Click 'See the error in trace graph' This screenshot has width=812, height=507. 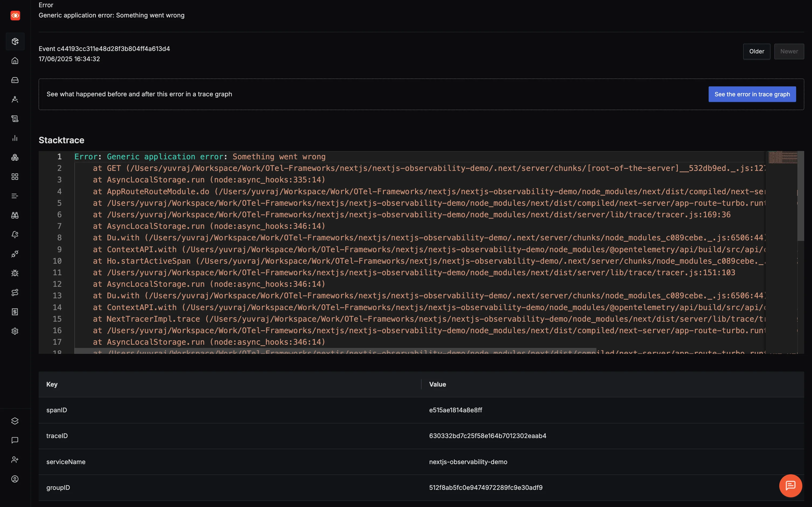(x=752, y=94)
